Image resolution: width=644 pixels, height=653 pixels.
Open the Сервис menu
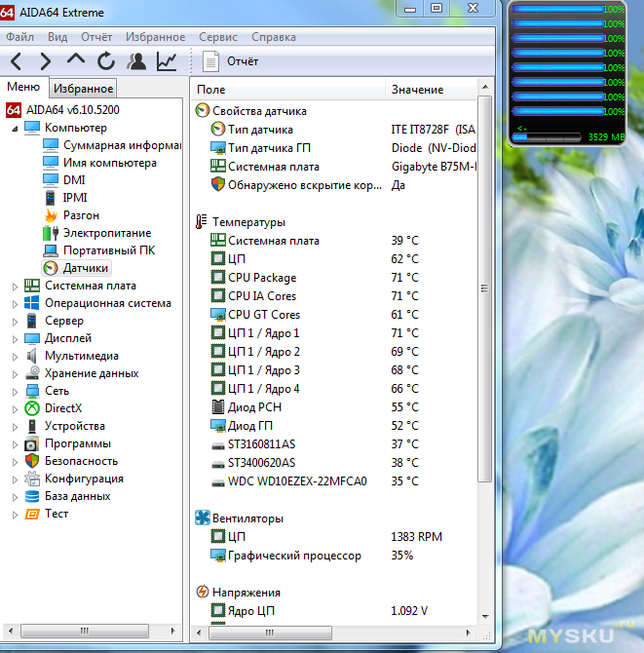[x=217, y=37]
